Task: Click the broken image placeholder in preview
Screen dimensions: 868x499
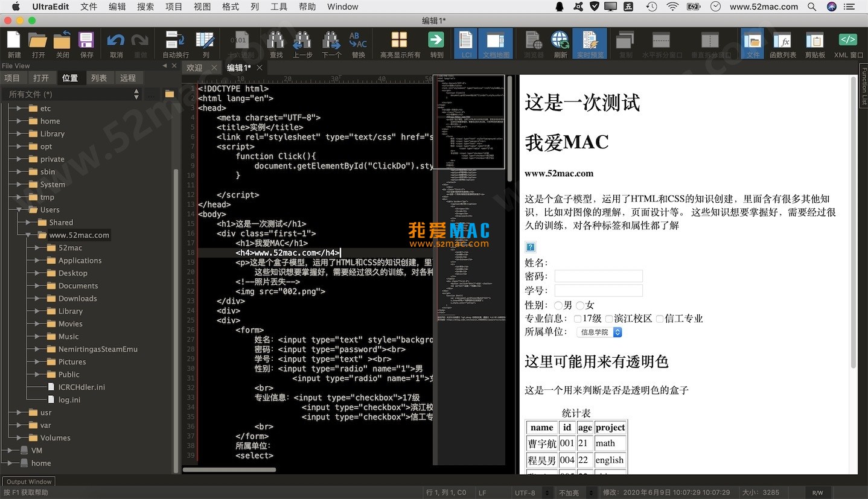Action: (530, 247)
